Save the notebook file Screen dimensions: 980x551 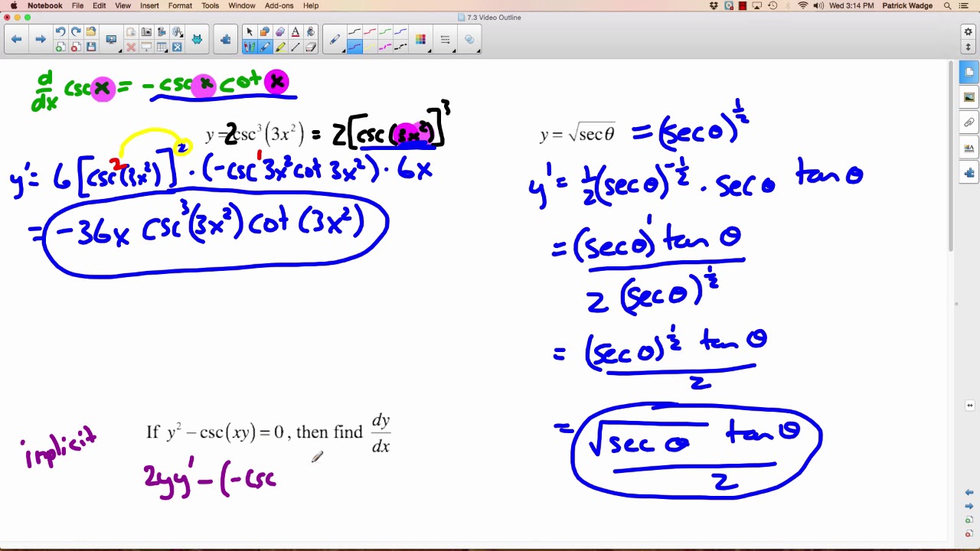point(91,47)
